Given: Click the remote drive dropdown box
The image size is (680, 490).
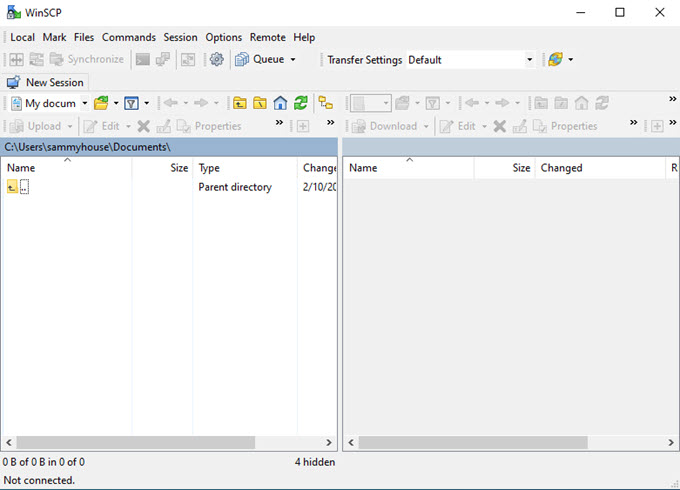Looking at the screenshot, I should 371,103.
